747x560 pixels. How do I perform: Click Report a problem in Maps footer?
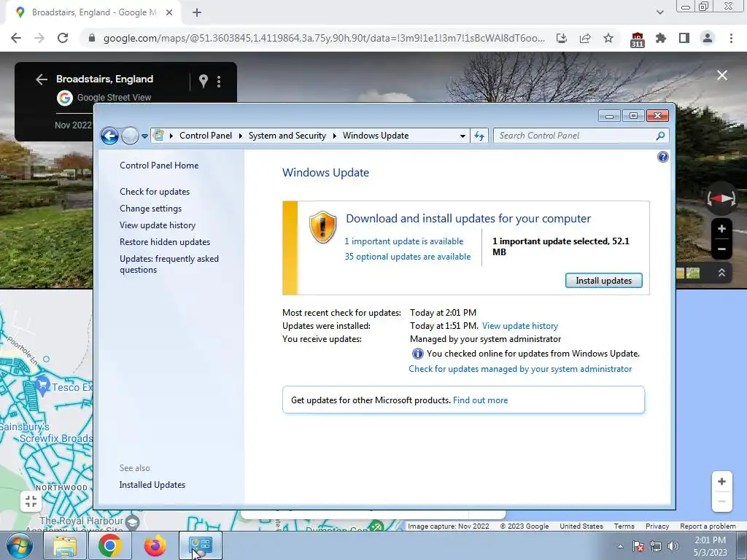[x=708, y=526]
